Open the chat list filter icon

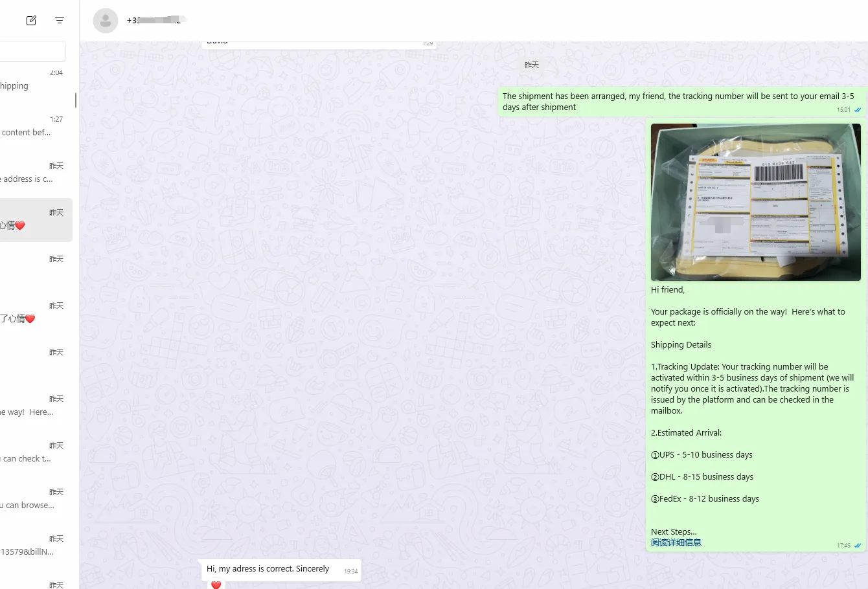60,21
